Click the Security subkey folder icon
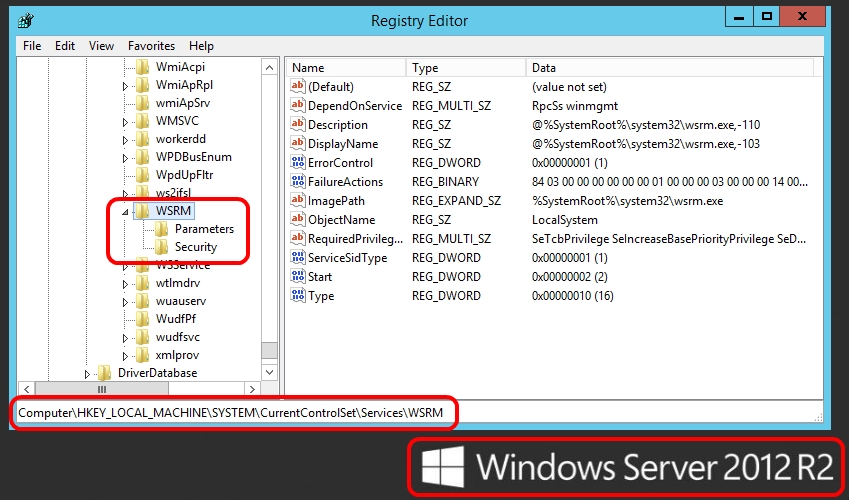The height and width of the screenshot is (500, 849). 162,246
